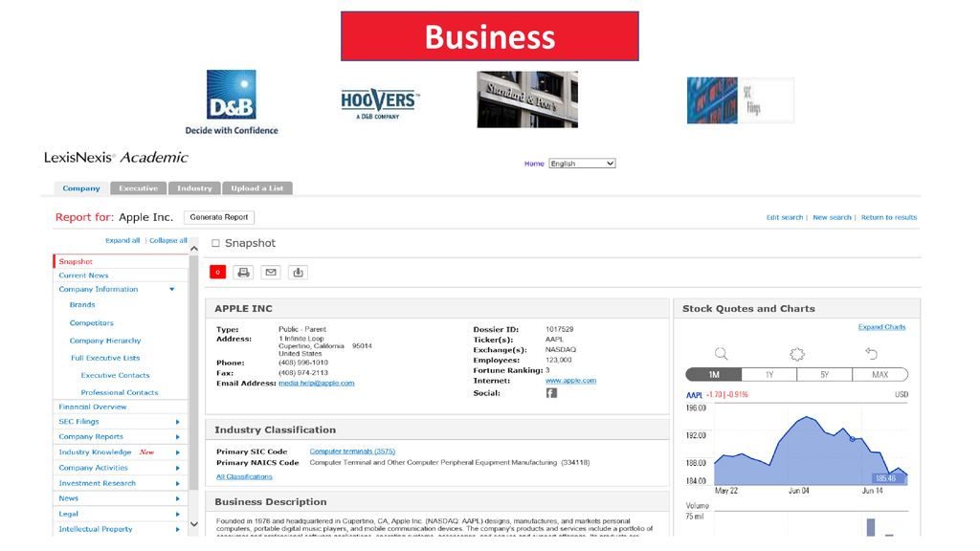The width and height of the screenshot is (980, 551).
Task: Click the Edit search link
Action: click(785, 217)
